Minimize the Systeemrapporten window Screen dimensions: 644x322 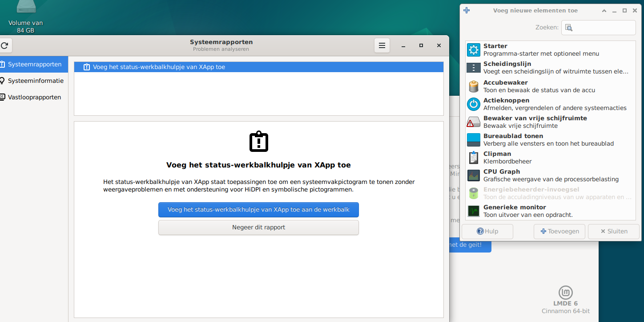pyautogui.click(x=403, y=45)
